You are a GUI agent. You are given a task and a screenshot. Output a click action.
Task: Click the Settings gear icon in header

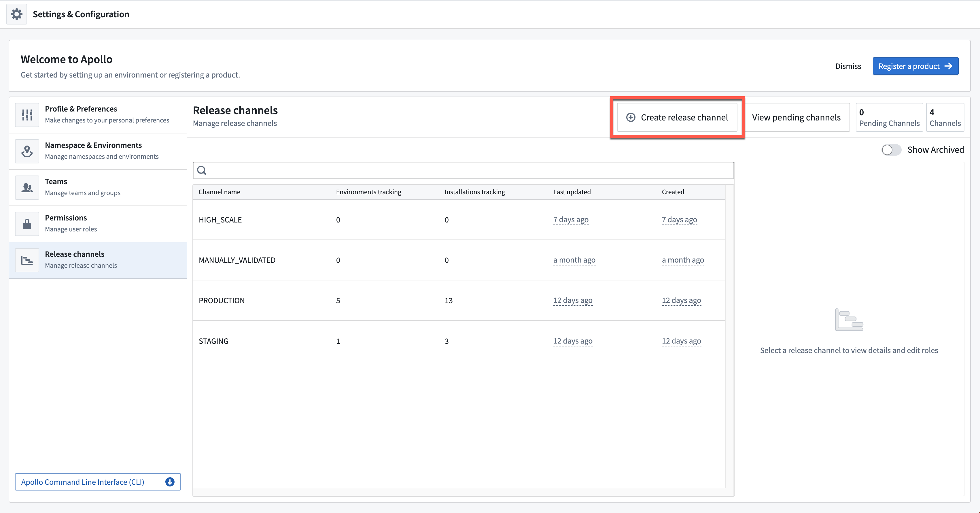17,14
